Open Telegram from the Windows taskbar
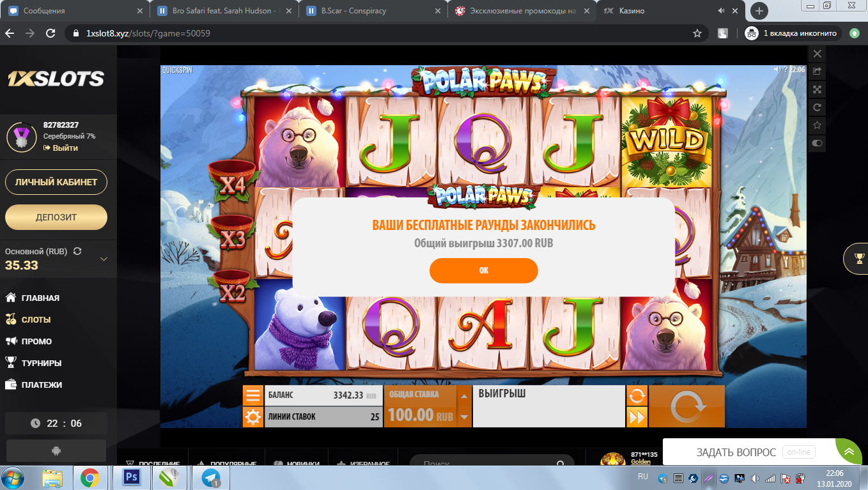This screenshot has height=490, width=868. pos(210,477)
